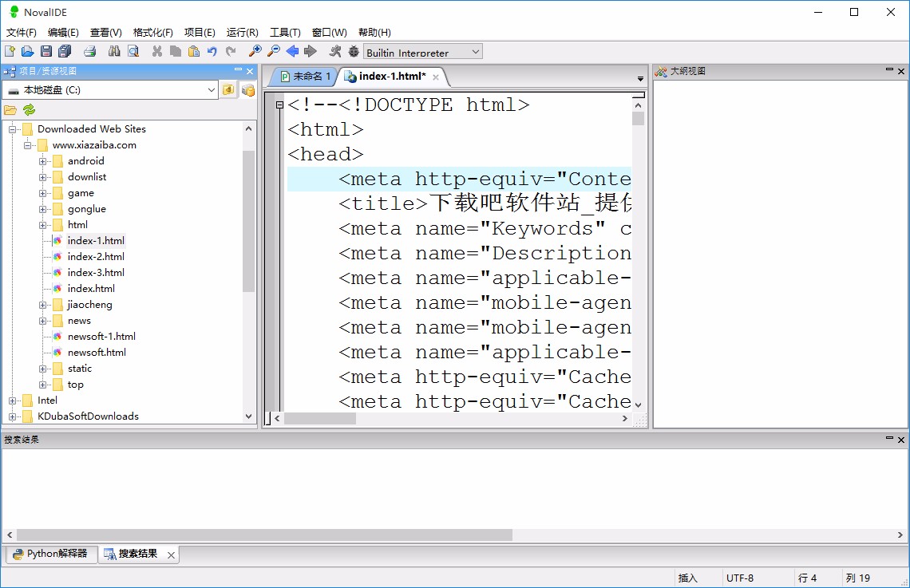
Task: Zoom in with the plus magnifier
Action: (x=255, y=52)
